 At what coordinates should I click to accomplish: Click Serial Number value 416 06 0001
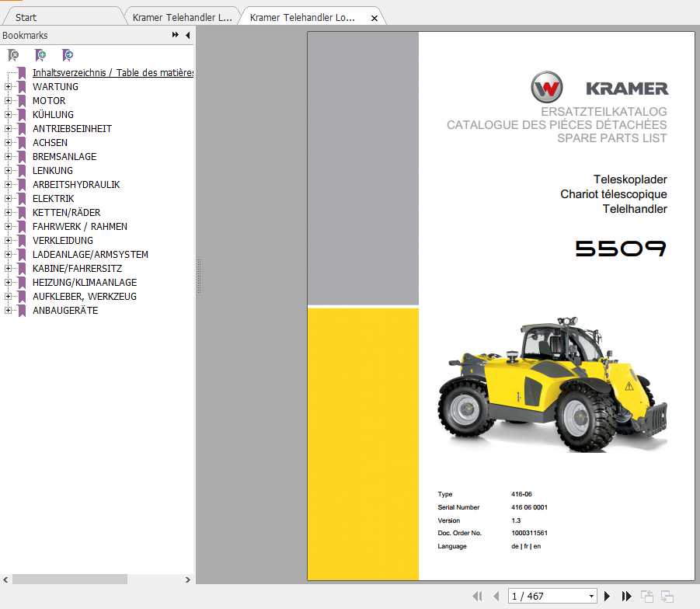pos(529,507)
